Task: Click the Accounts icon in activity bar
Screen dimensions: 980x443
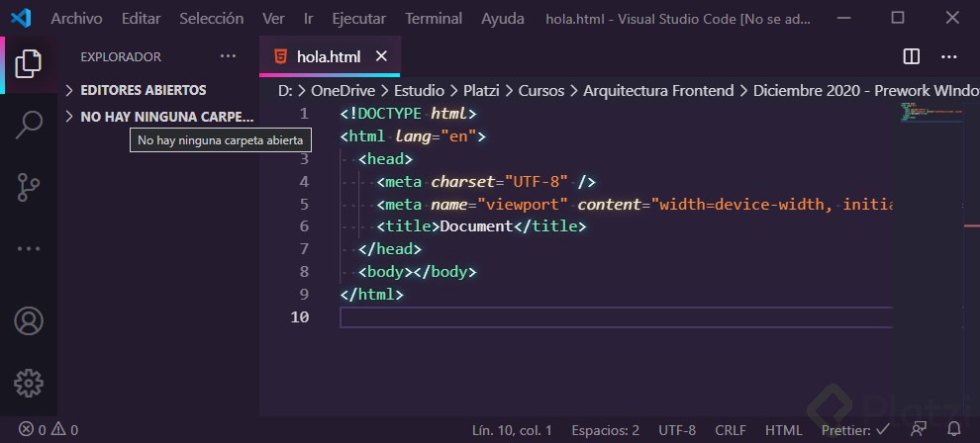Action: [29, 321]
